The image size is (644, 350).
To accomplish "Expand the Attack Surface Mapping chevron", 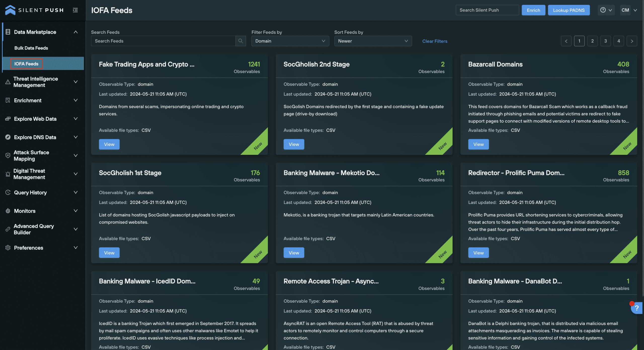I will coord(75,155).
